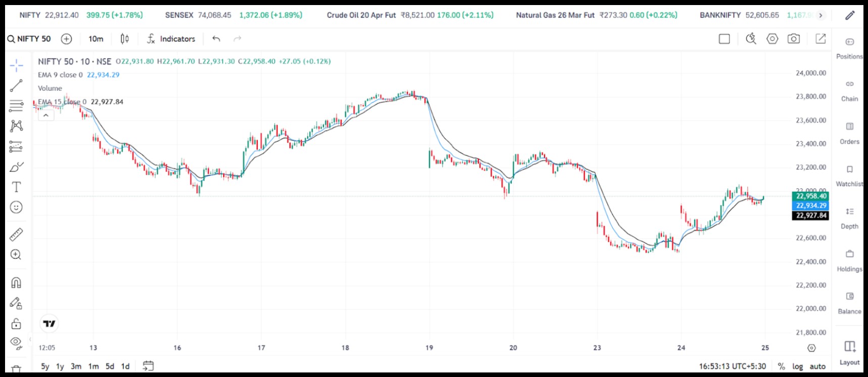Click the 16:53:13 UTC+5:30 timezone selector
This screenshot has width=868, height=377.
tap(732, 366)
